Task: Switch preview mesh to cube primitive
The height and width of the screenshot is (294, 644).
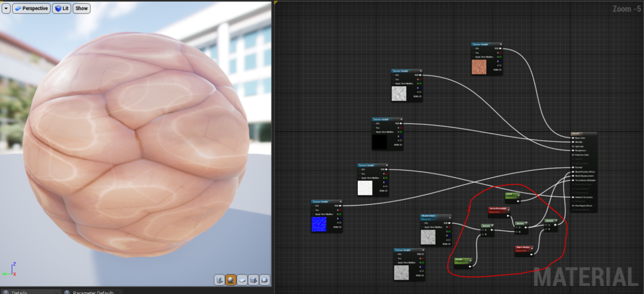Action: click(x=254, y=280)
